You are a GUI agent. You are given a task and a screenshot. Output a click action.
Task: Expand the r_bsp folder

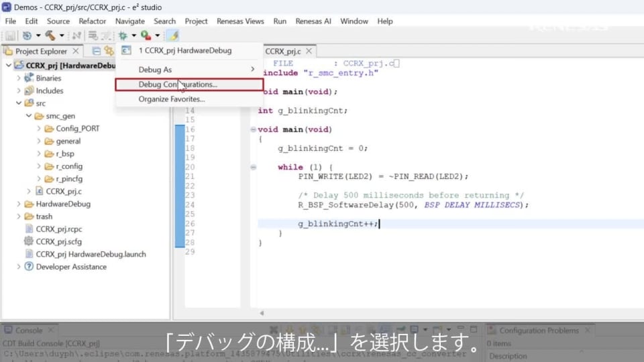point(39,154)
